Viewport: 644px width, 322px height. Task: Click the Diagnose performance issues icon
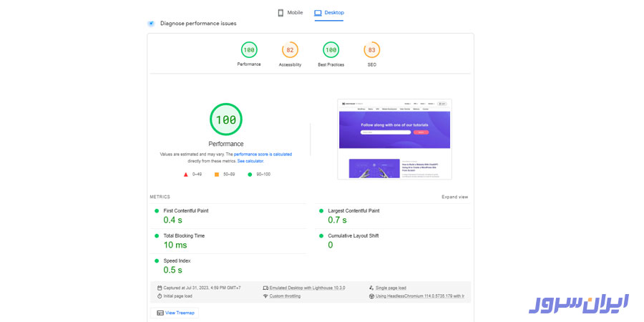[151, 24]
